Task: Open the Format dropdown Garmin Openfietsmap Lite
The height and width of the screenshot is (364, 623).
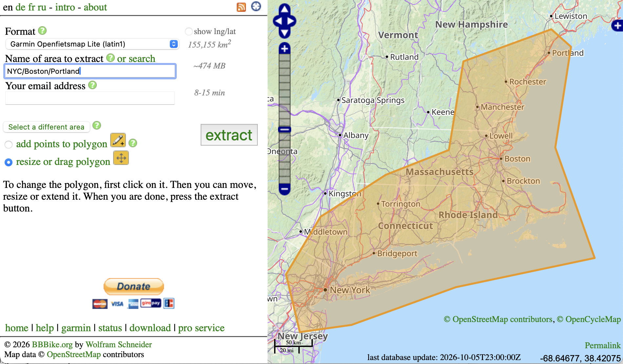Action: point(92,44)
